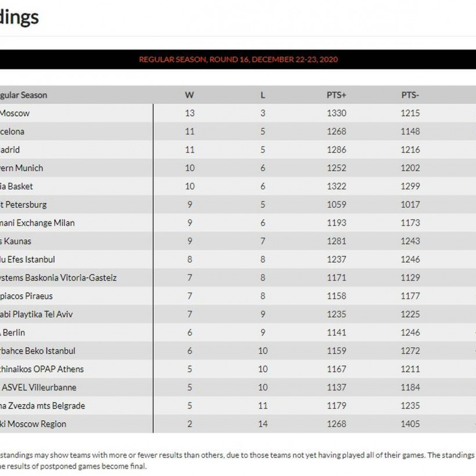Screen dimensions: 476x476
Task: Click the L column header
Action: tap(263, 95)
